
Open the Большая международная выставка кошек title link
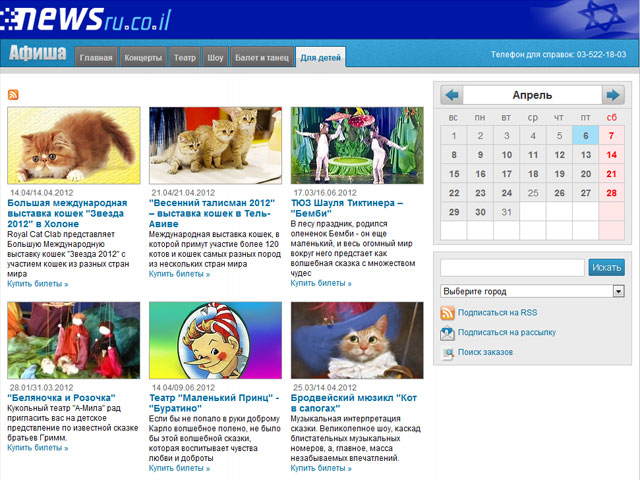67,213
